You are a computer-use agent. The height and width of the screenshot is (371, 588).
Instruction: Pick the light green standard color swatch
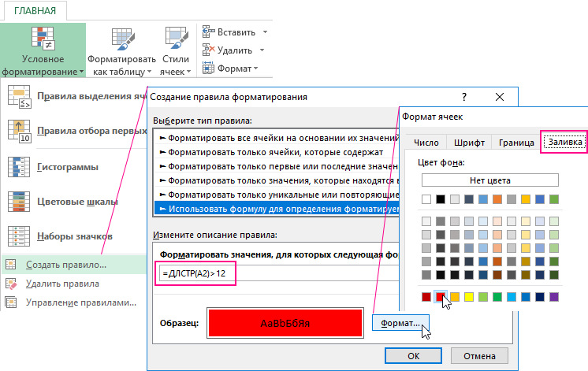pyautogui.click(x=483, y=297)
